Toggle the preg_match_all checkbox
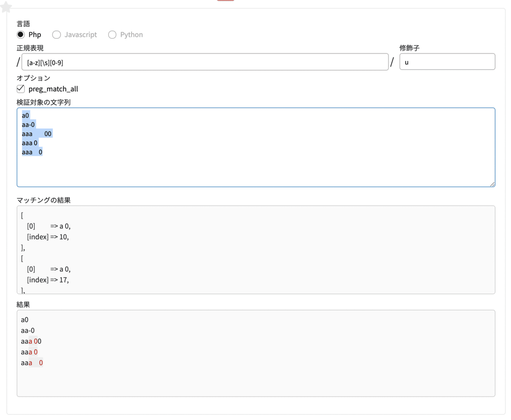511x420 pixels. coord(20,89)
